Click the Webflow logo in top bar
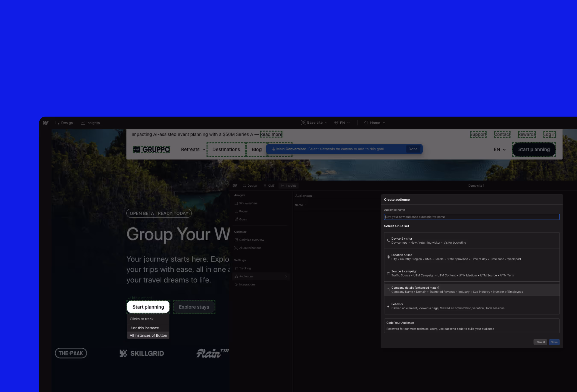Image resolution: width=577 pixels, height=392 pixels. click(46, 123)
